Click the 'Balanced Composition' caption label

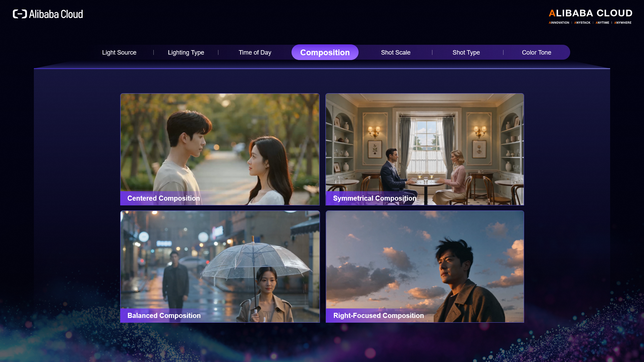tap(164, 316)
